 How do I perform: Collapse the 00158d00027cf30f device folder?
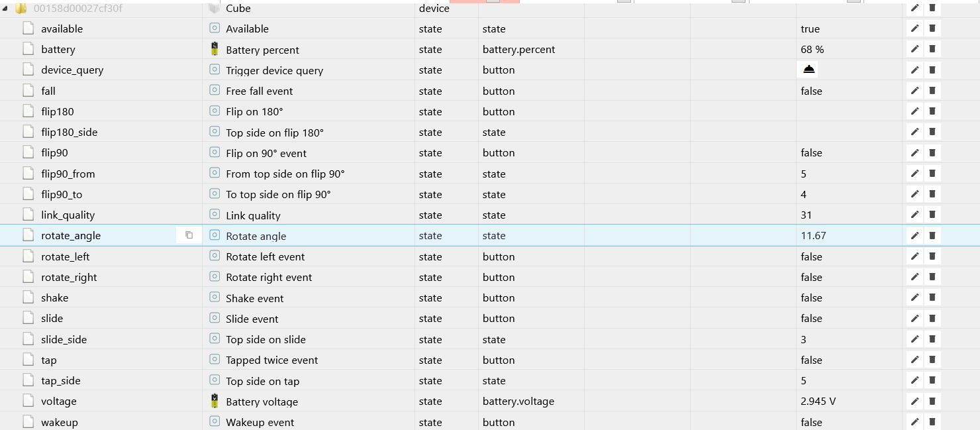pos(6,9)
